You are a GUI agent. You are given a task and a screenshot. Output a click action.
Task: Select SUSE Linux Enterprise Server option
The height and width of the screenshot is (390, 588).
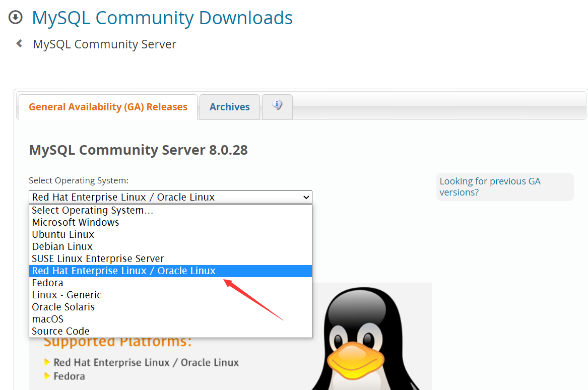[170, 259]
